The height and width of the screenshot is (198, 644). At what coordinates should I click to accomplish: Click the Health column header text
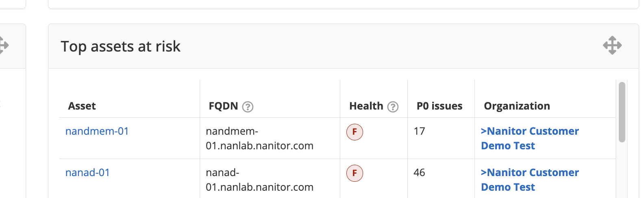coord(366,106)
